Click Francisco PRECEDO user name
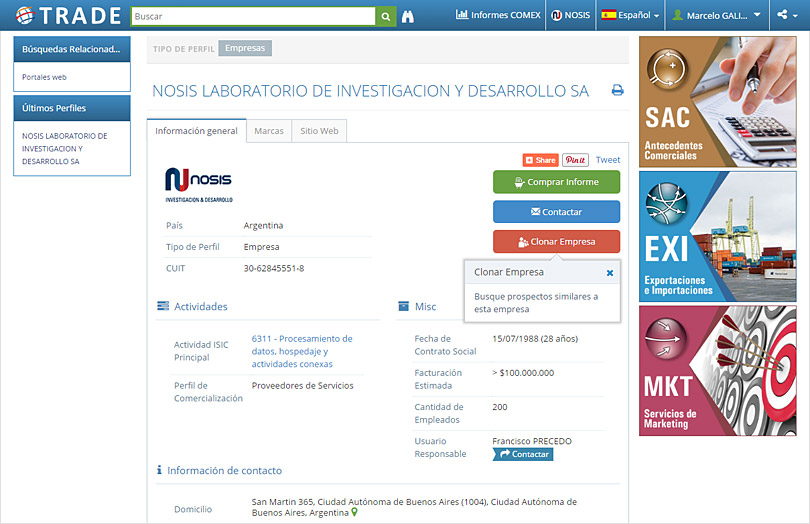 532,441
